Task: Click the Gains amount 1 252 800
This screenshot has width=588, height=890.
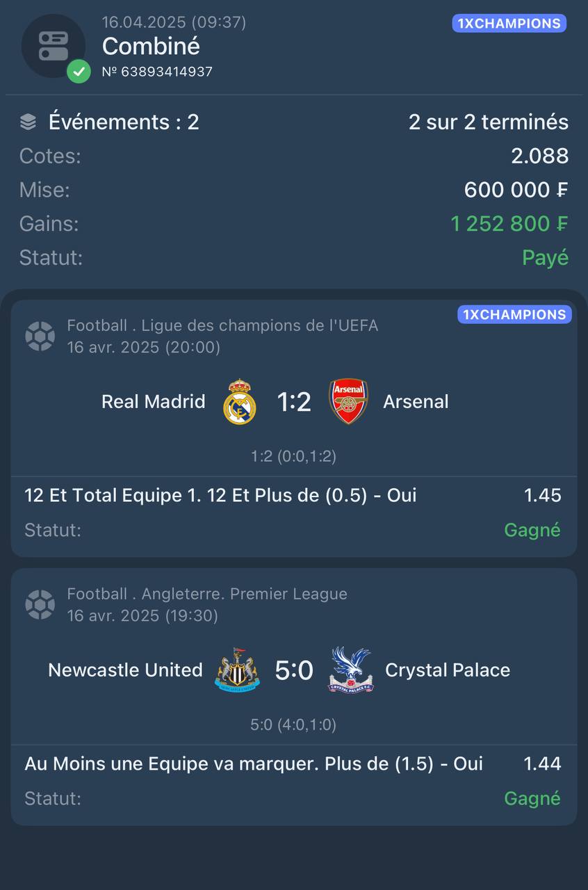Action: (x=509, y=224)
